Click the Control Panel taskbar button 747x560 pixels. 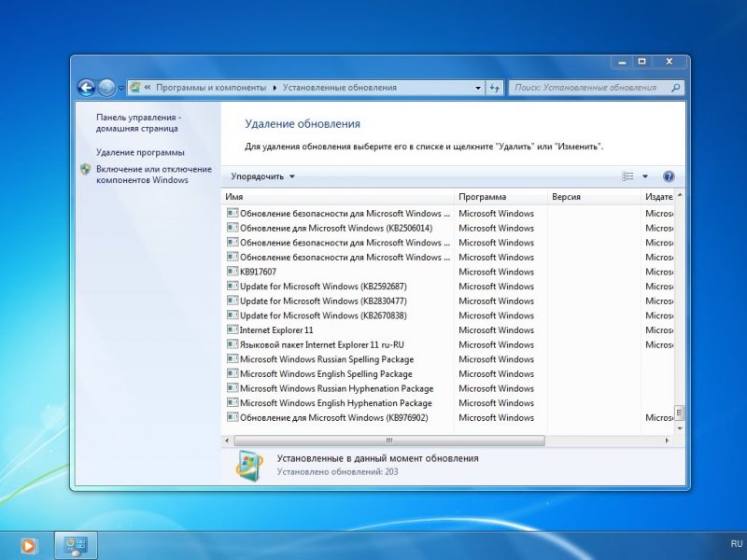point(76,546)
